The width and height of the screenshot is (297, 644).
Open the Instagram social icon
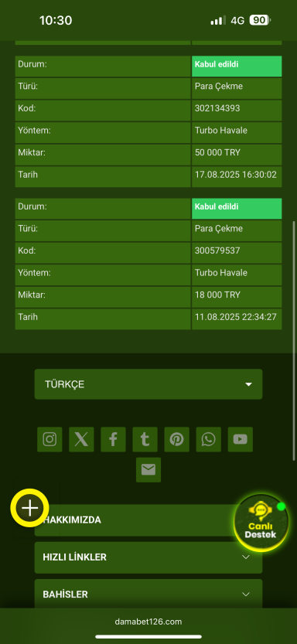pyautogui.click(x=49, y=439)
